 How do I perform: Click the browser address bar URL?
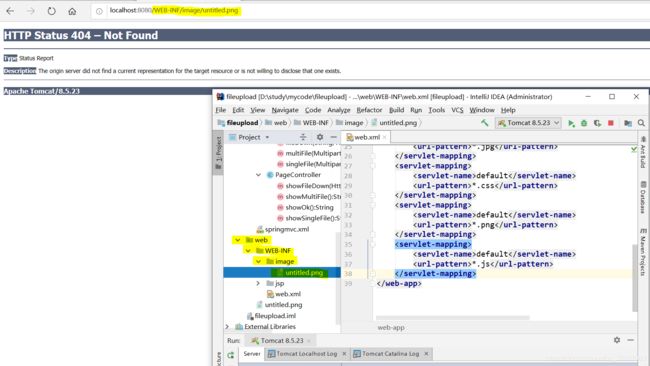(174, 10)
